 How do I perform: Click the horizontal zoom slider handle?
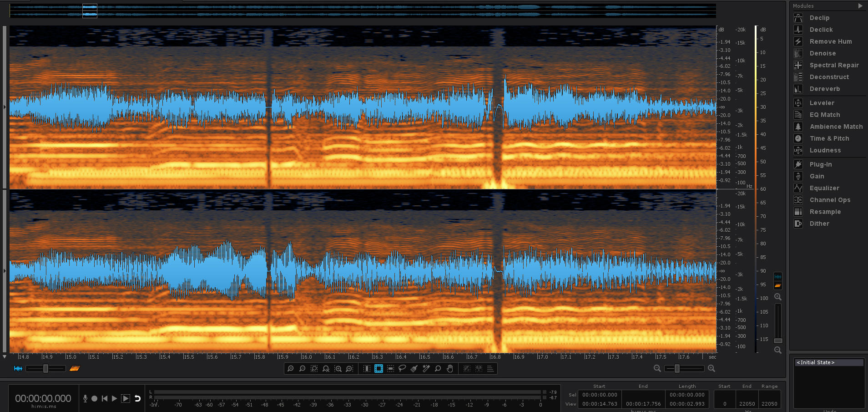(677, 369)
